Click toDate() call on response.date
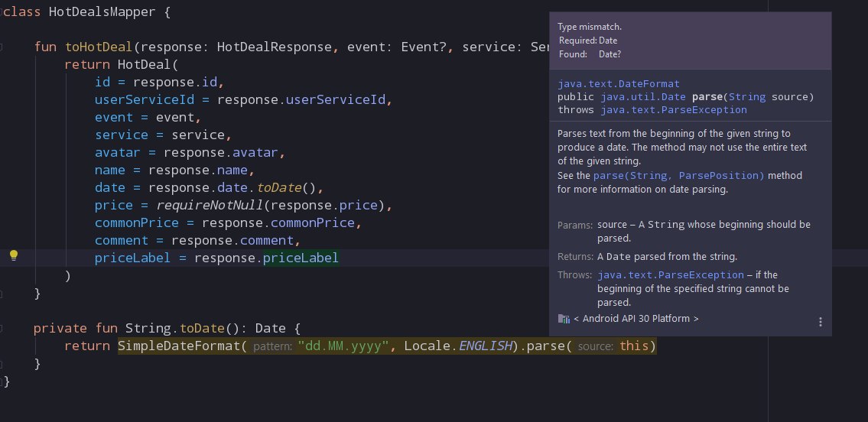The image size is (868, 422). click(286, 188)
